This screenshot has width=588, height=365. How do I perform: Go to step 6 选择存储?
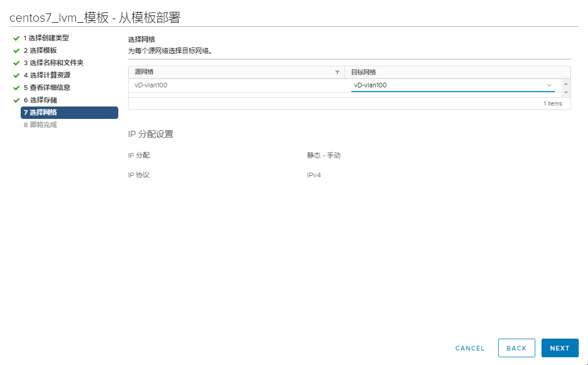[40, 100]
